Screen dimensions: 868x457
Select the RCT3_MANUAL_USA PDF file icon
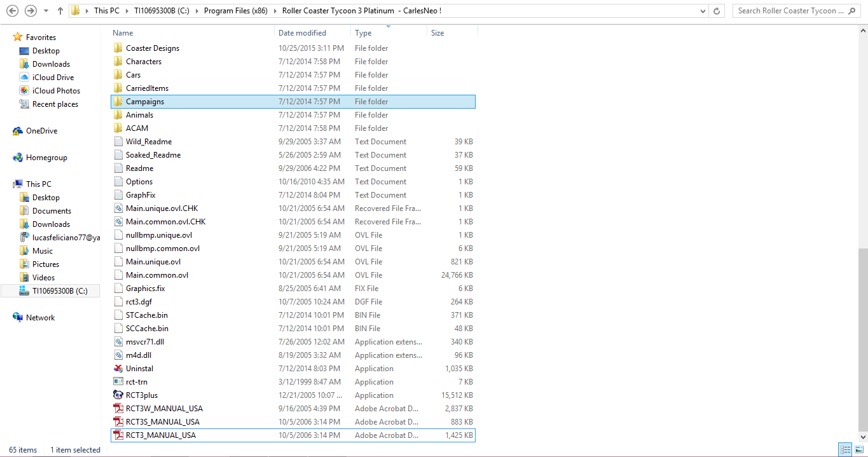tap(118, 435)
